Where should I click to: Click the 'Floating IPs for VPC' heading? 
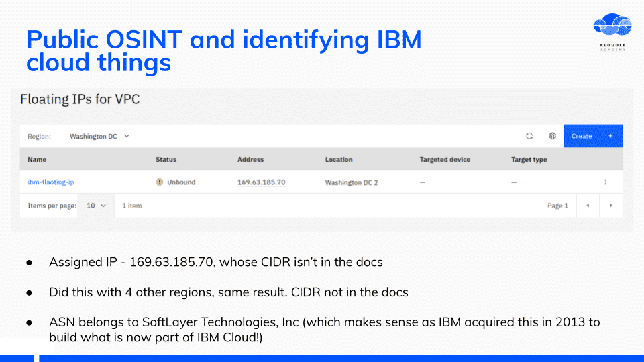[80, 99]
